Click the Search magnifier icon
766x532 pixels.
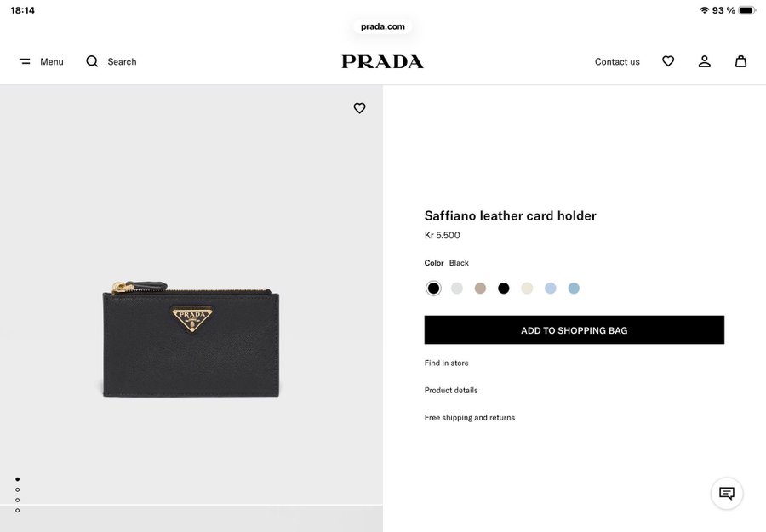click(92, 61)
